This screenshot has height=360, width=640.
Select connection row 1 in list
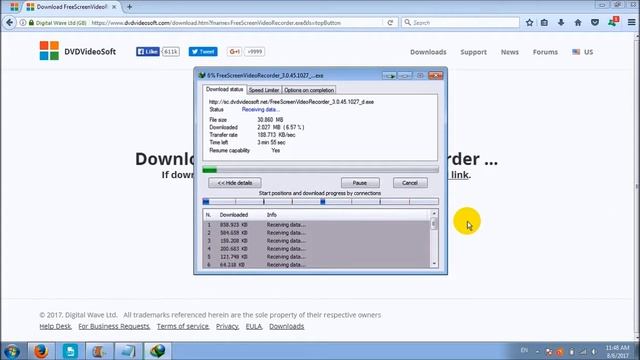(316, 225)
